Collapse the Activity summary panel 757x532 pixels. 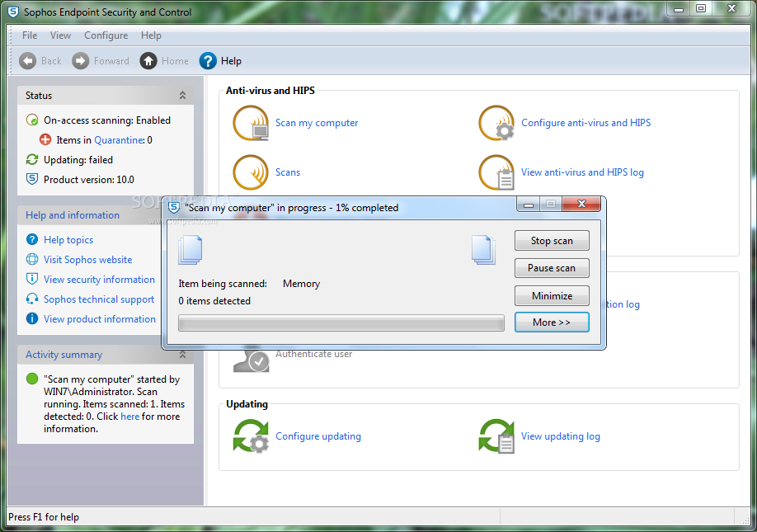(x=182, y=355)
